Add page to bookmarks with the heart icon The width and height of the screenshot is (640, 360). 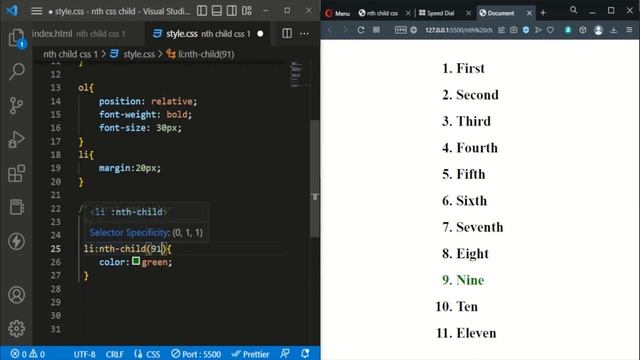click(x=551, y=30)
